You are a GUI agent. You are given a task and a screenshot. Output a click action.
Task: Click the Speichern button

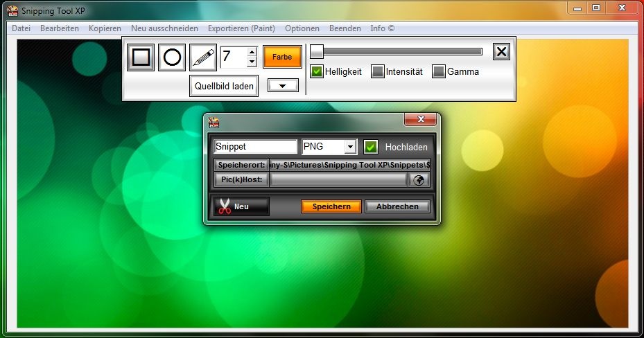(331, 206)
